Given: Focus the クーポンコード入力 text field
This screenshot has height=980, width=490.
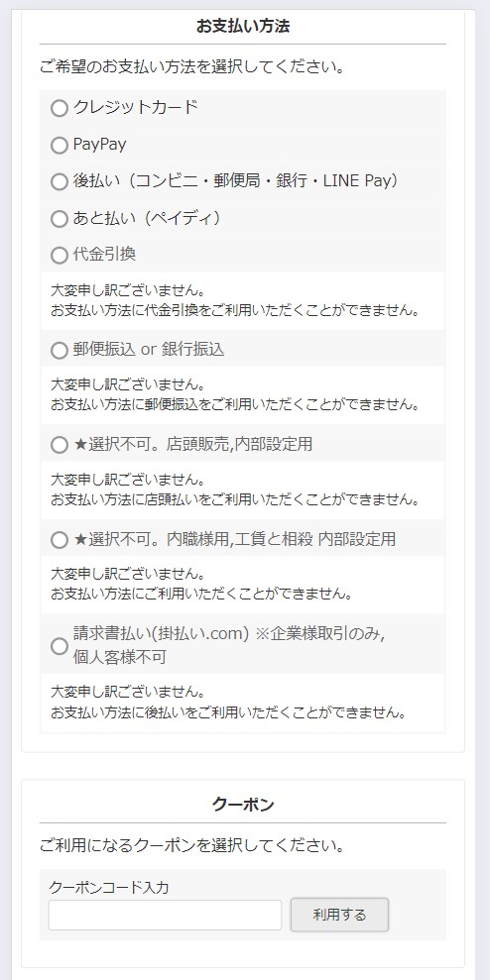Looking at the screenshot, I should point(166,915).
